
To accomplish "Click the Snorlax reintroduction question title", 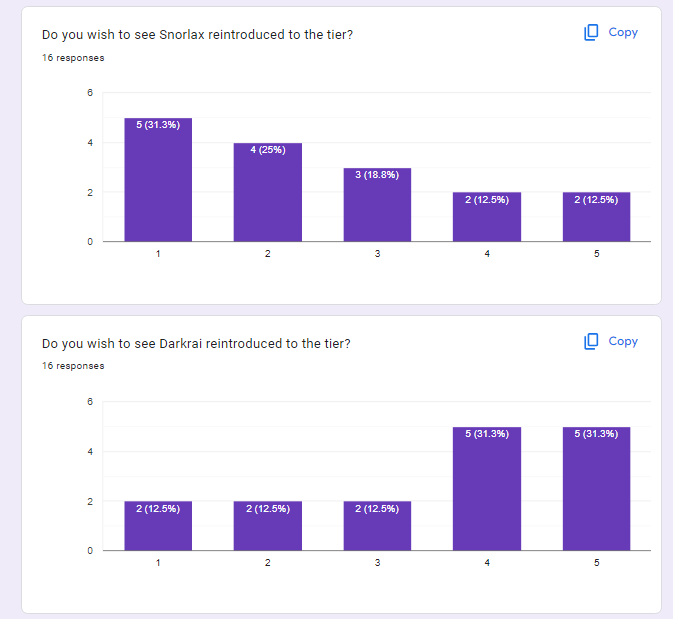I will pos(196,35).
